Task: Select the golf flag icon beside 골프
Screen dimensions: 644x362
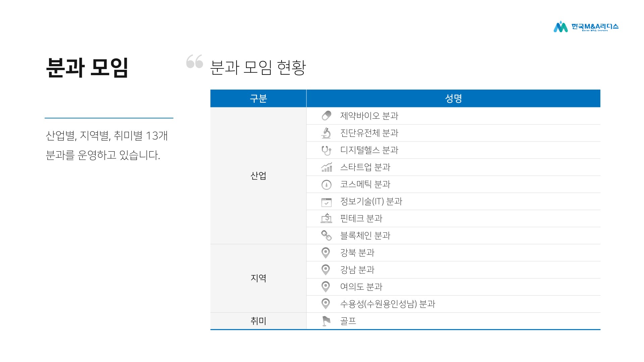Action: (x=326, y=321)
